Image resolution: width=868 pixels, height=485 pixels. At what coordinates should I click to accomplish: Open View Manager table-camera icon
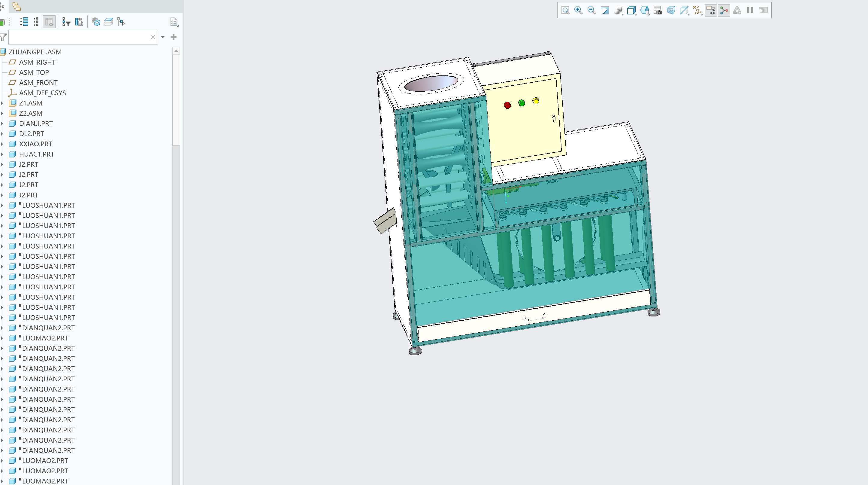[658, 11]
